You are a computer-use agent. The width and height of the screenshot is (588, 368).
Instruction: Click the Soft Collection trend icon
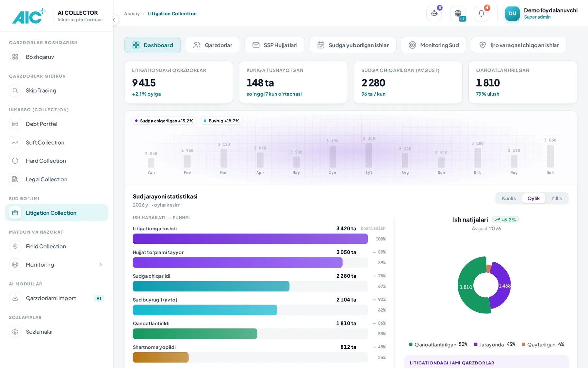click(15, 142)
